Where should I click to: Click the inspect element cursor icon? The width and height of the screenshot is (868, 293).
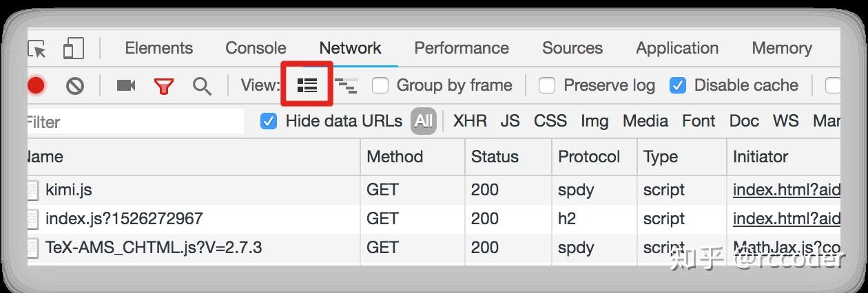click(37, 49)
